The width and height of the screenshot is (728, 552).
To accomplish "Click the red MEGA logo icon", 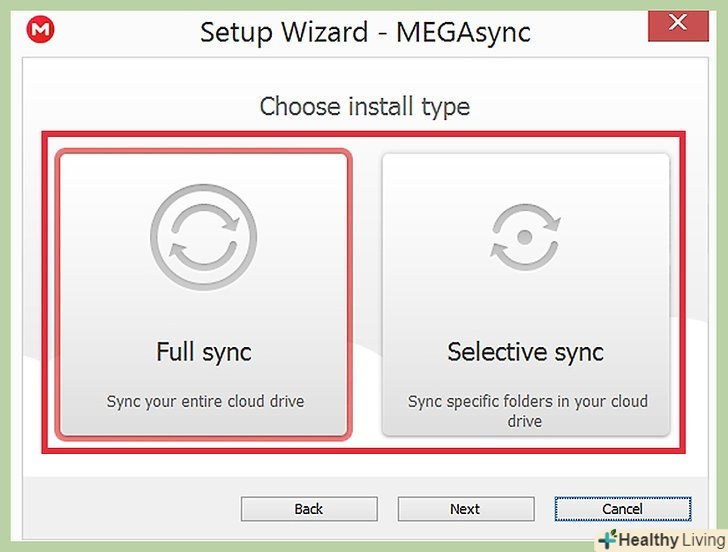I will (41, 31).
